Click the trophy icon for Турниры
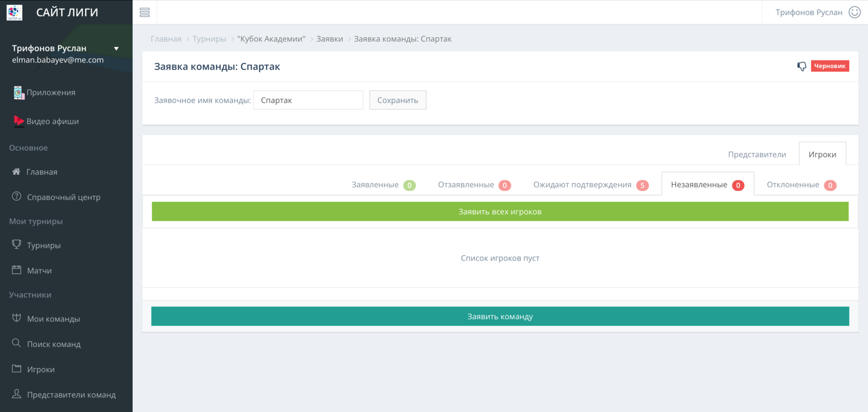The height and width of the screenshot is (412, 868). coord(17,244)
